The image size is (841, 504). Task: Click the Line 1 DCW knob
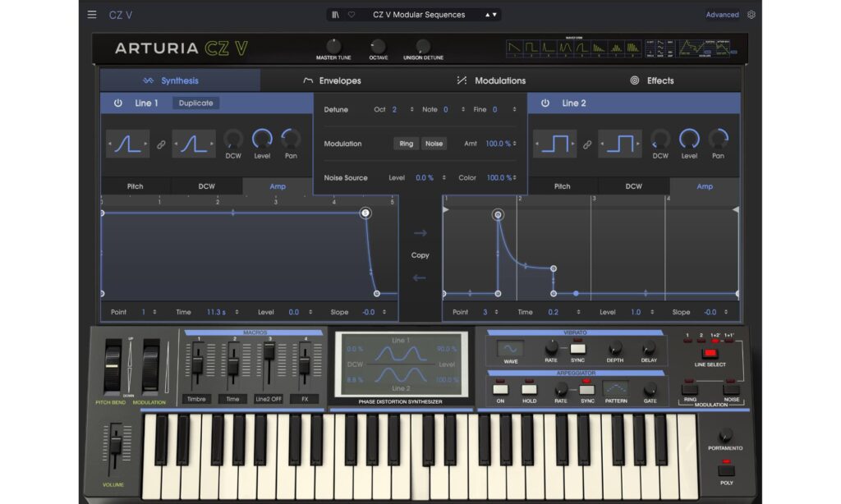click(x=232, y=140)
